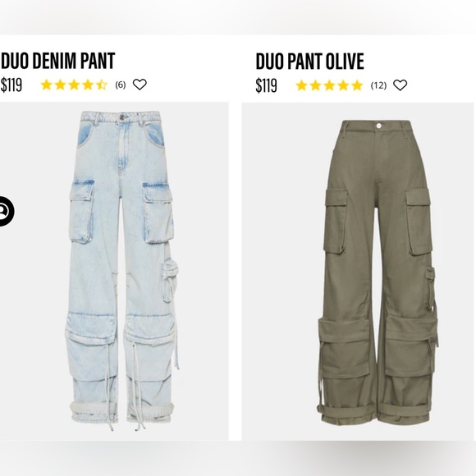Click the $119 price of Duo Denim Pant
The height and width of the screenshot is (476, 476).
(x=11, y=85)
